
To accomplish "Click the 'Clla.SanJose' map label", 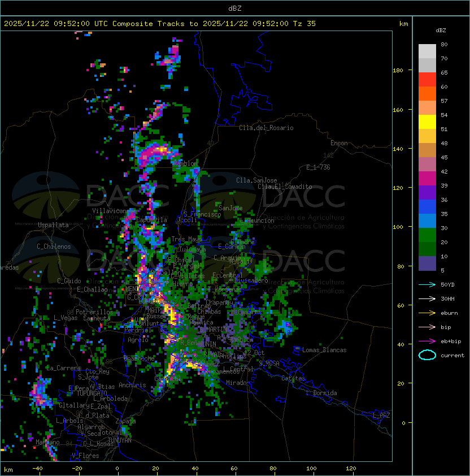I will (x=256, y=180).
